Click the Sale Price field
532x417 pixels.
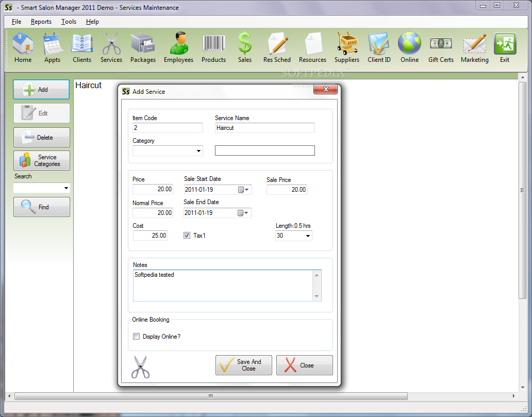pyautogui.click(x=287, y=190)
